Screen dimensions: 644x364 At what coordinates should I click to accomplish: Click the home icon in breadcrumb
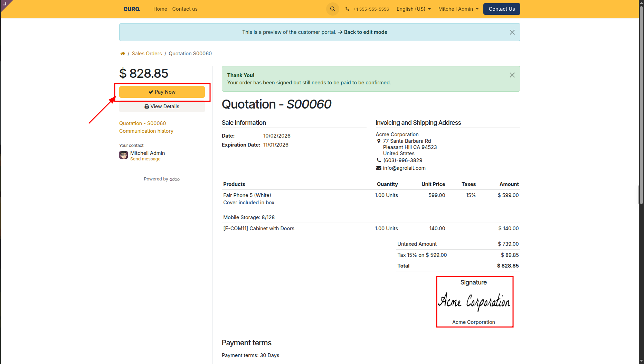tap(122, 54)
